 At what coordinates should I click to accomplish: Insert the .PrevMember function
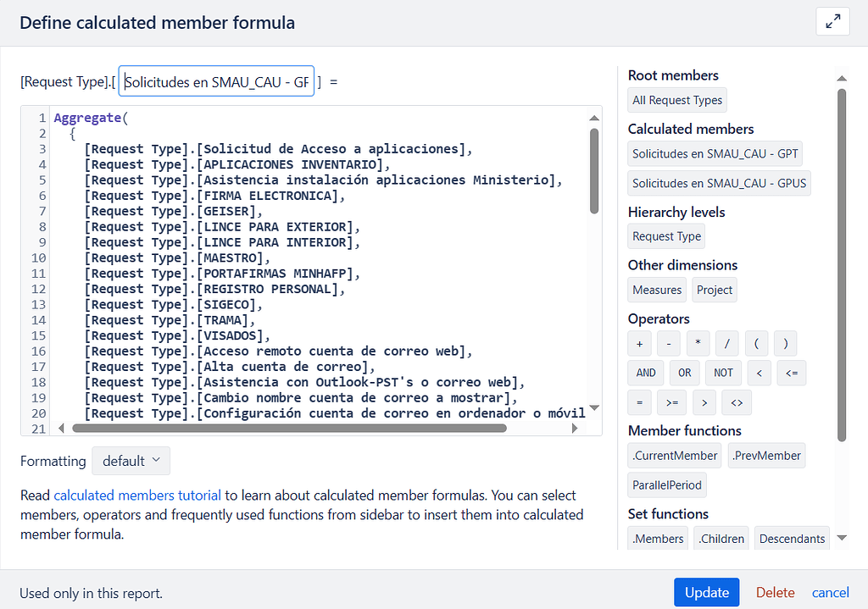click(766, 455)
